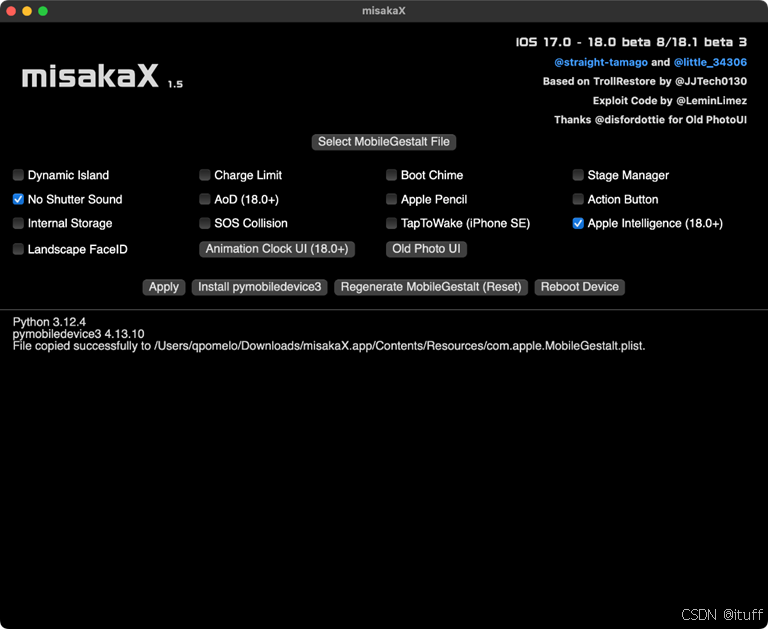768x629 pixels.
Task: Click the Reboot Device button
Action: pos(579,287)
